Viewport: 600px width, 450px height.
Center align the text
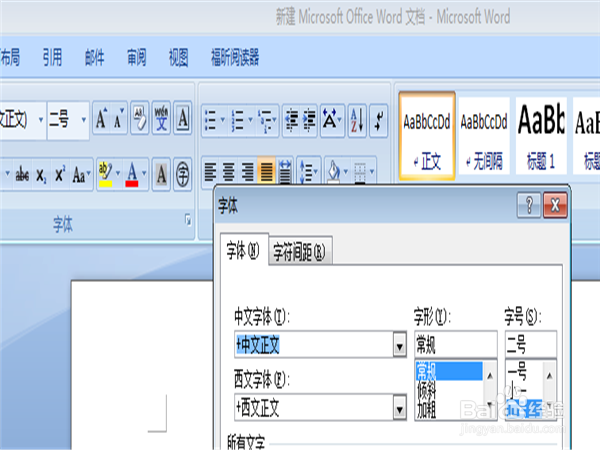click(229, 171)
